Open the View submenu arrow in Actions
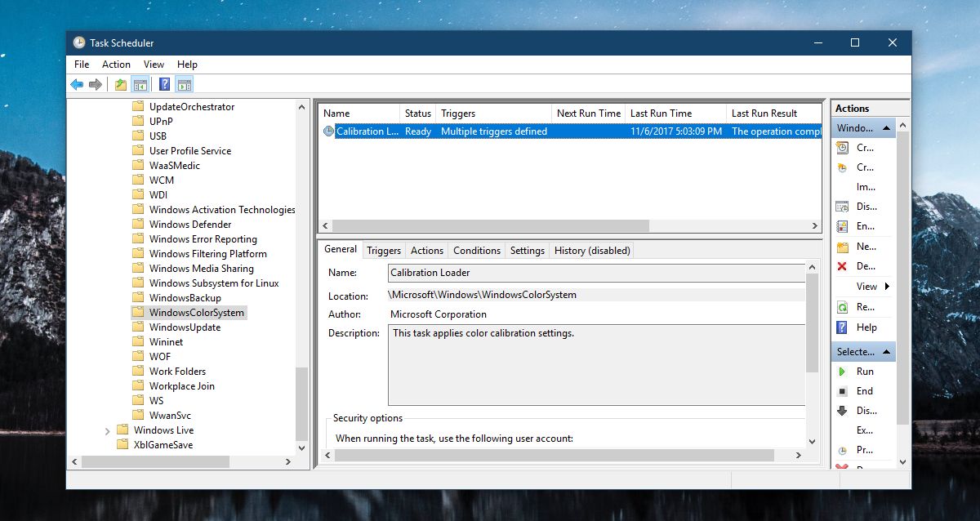The image size is (980, 521). [x=887, y=287]
